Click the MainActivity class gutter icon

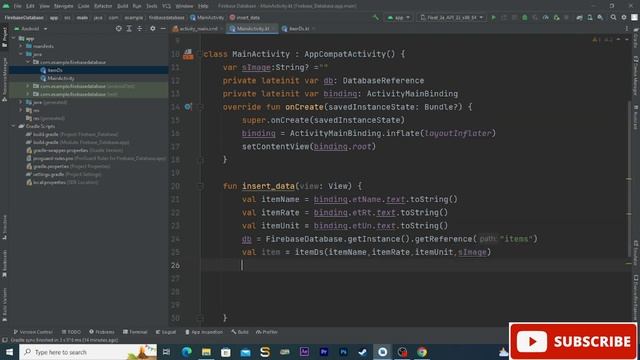click(x=188, y=54)
